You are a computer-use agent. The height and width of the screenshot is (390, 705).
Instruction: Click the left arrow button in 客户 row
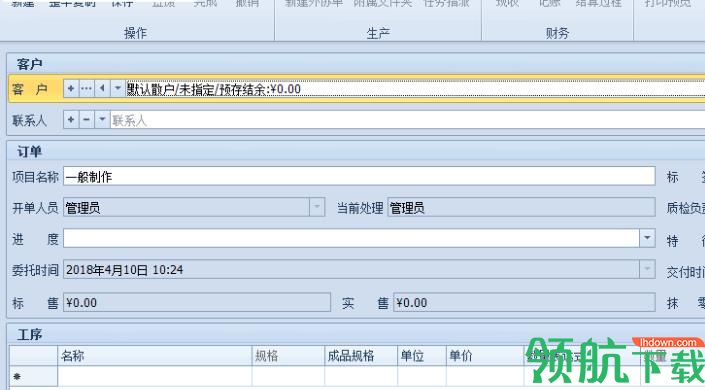click(x=102, y=89)
